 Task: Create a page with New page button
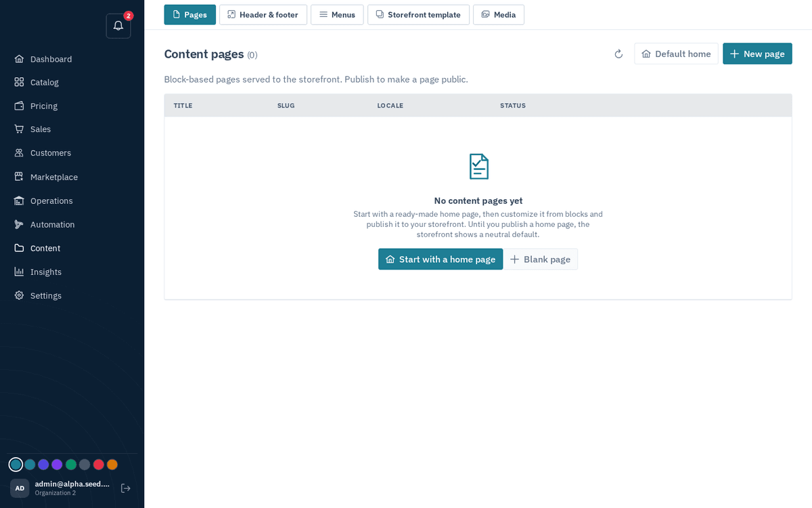pyautogui.click(x=757, y=54)
